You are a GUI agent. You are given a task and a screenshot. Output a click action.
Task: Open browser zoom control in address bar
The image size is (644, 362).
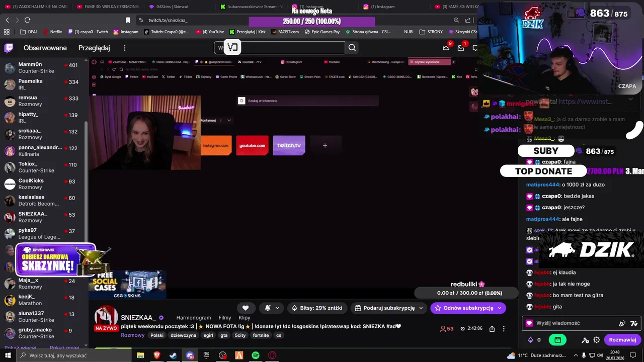click(x=456, y=20)
